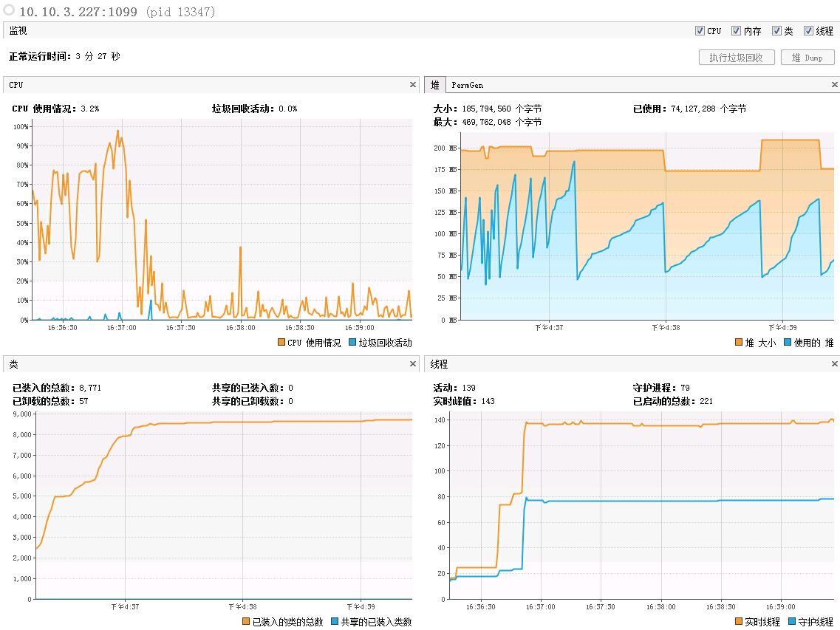Close the 堆 heap chart panel
This screenshot has width=840, height=630.
[x=834, y=85]
